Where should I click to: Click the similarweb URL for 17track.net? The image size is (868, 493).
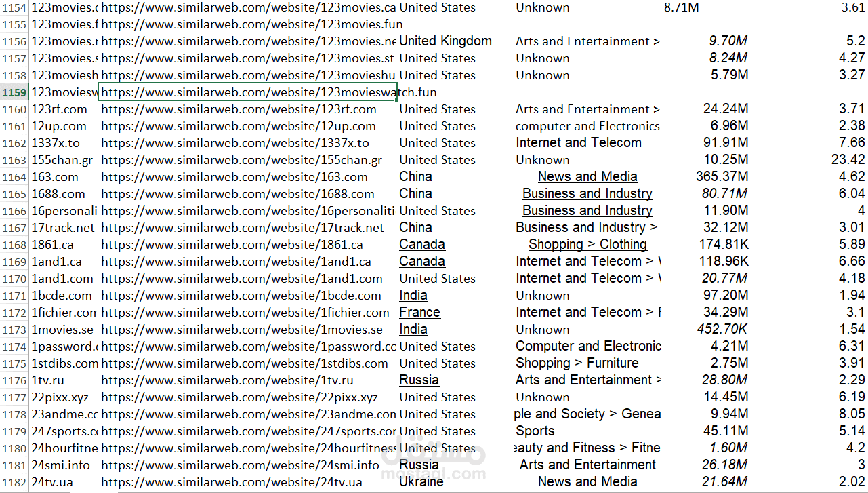(243, 228)
